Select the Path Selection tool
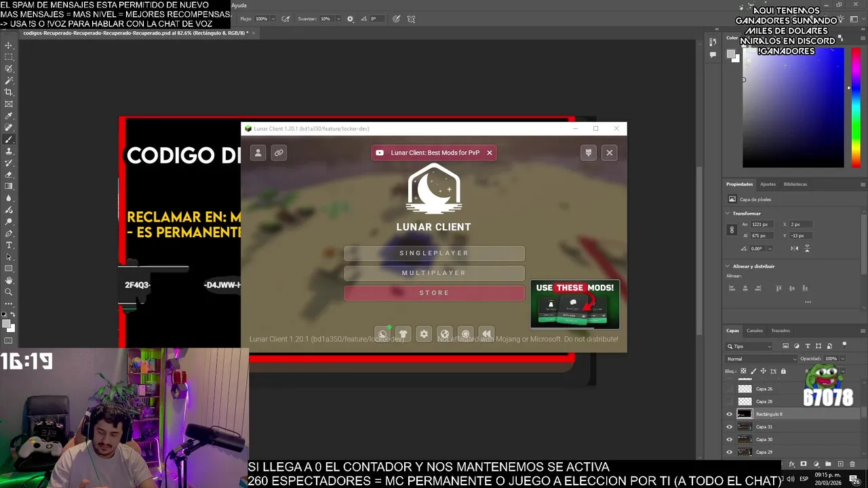868x488 pixels. 9,257
